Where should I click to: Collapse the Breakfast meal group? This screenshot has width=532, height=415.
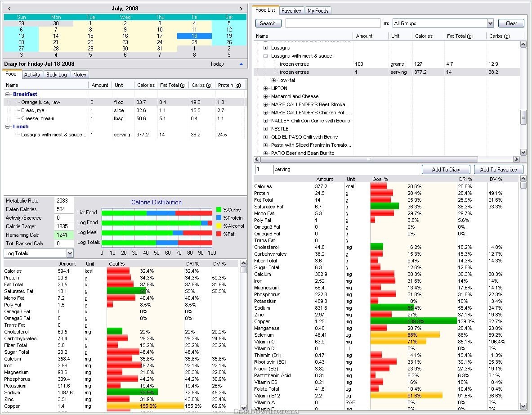click(x=8, y=95)
